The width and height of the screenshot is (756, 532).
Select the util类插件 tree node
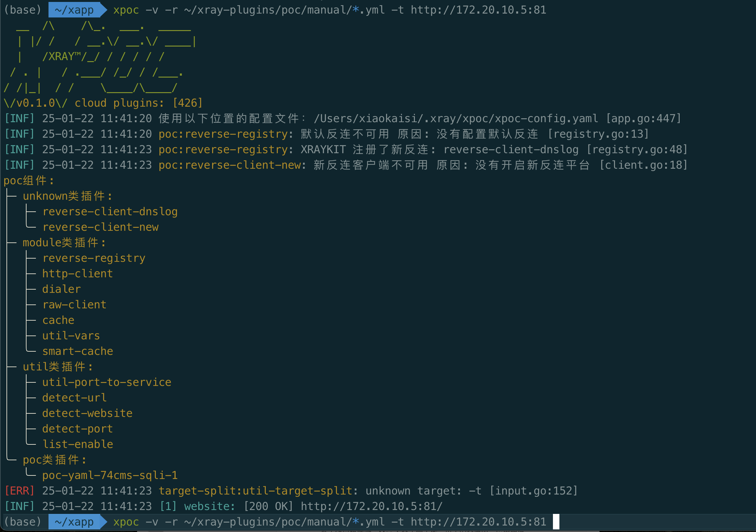pyautogui.click(x=58, y=367)
